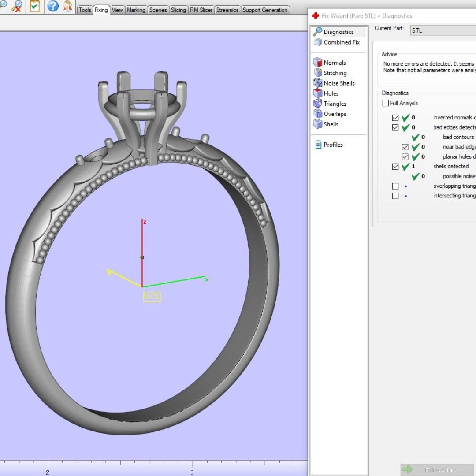Click 'shells detected' text
Screen dimensions: 476x476
451,166
